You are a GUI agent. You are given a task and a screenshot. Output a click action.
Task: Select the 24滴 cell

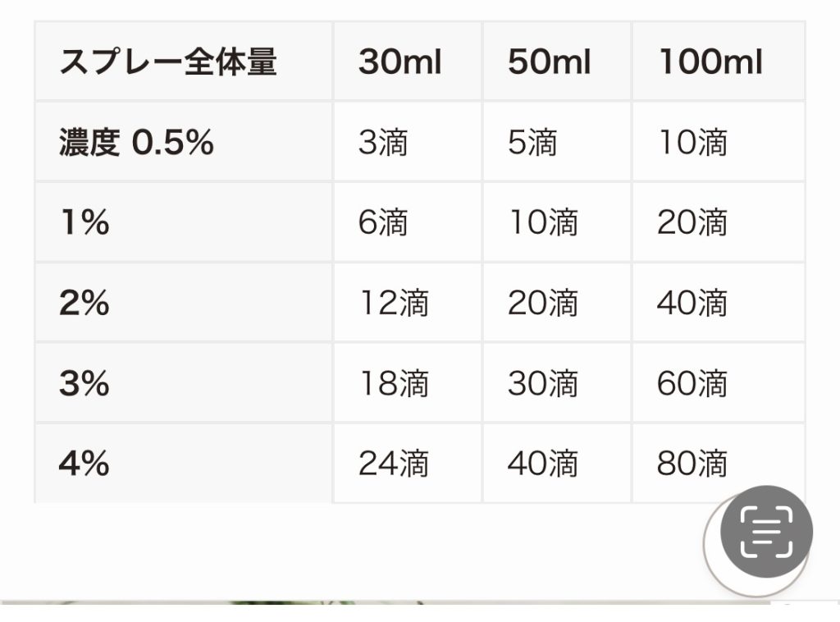click(x=407, y=464)
